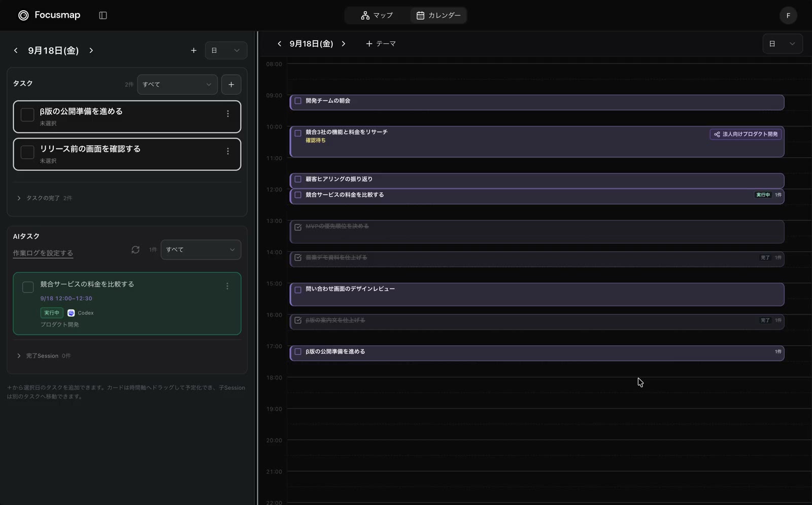Open the calendar 日 view dropdown
Screen dimensions: 812x505
(782, 44)
